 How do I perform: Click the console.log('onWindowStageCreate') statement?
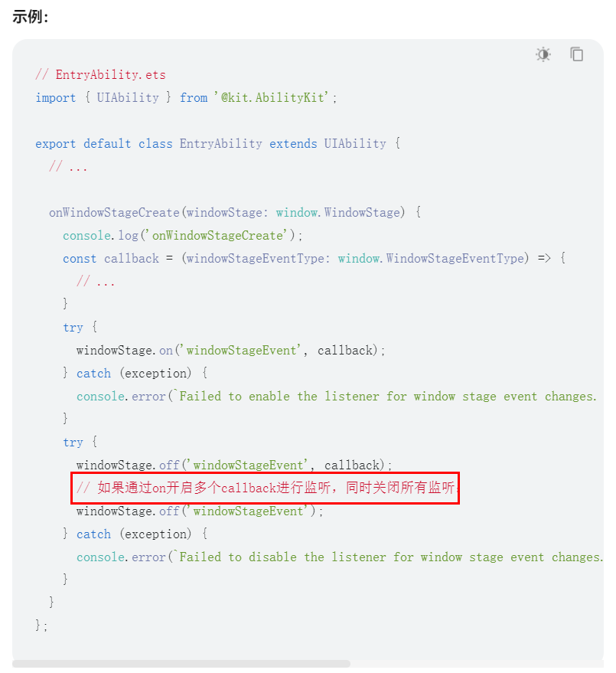click(x=183, y=236)
